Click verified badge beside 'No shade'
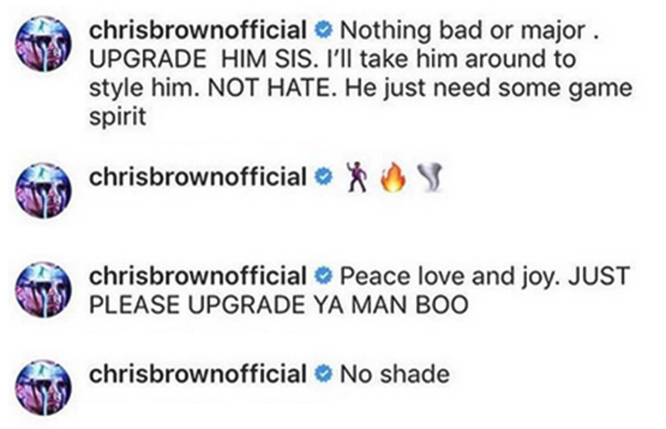This screenshot has height=429, width=666. 323,374
